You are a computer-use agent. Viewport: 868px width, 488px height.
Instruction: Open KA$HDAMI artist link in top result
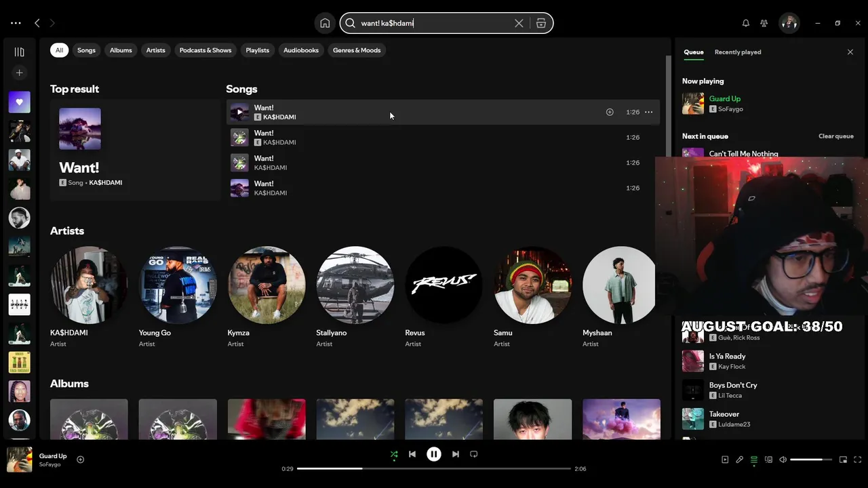106,183
